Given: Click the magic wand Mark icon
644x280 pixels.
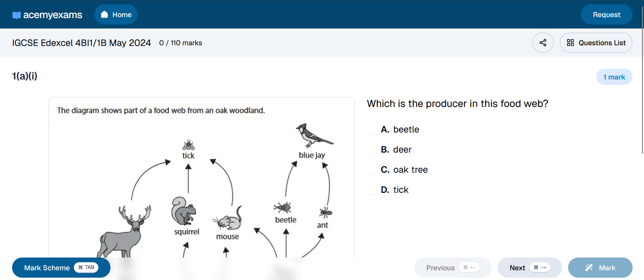Looking at the screenshot, I should pyautogui.click(x=589, y=268).
